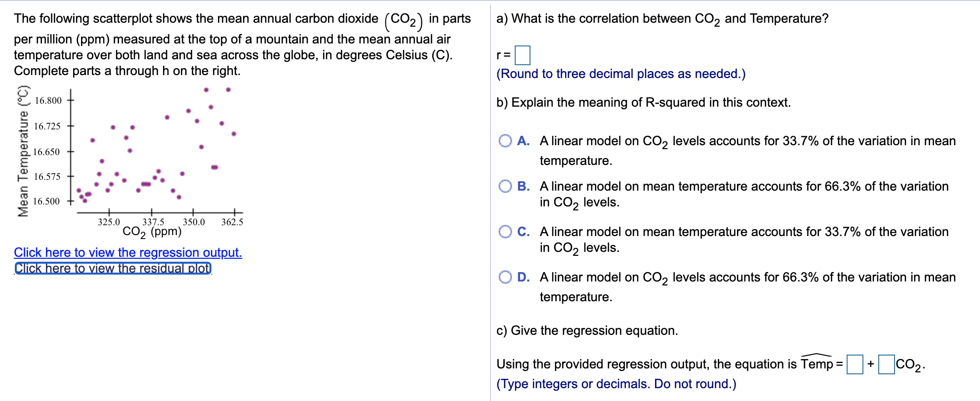This screenshot has width=980, height=401.
Task: Click the 16.800 tick label on the y-axis
Action: click(48, 100)
